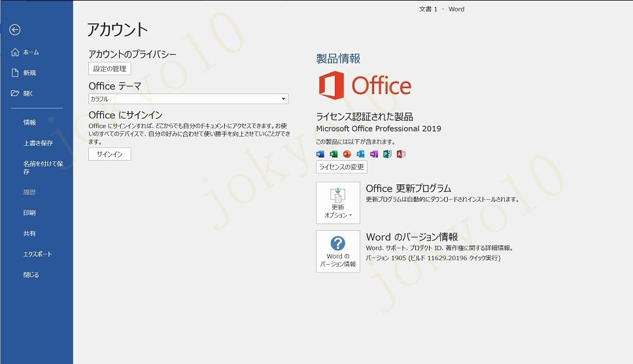Click the Office logo in product information
Image resolution: width=633 pixels, height=364 pixels.
click(365, 86)
